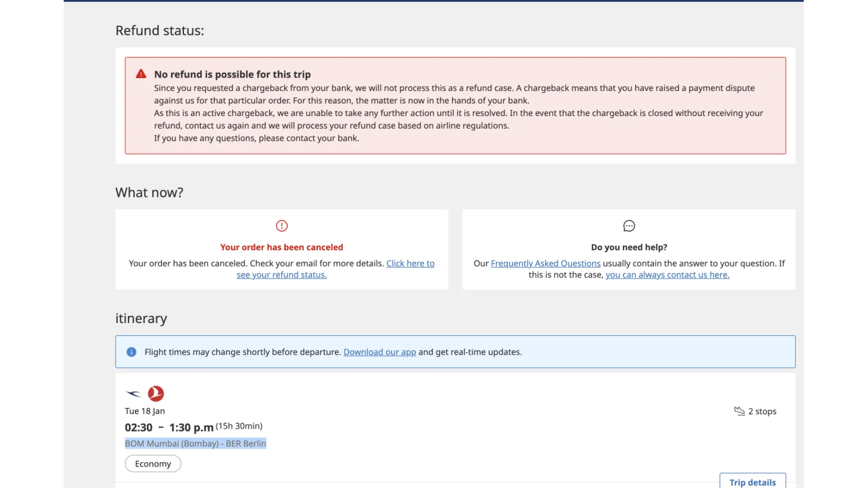Click the 'Refund status:' heading
The width and height of the screenshot is (868, 488).
point(160,30)
